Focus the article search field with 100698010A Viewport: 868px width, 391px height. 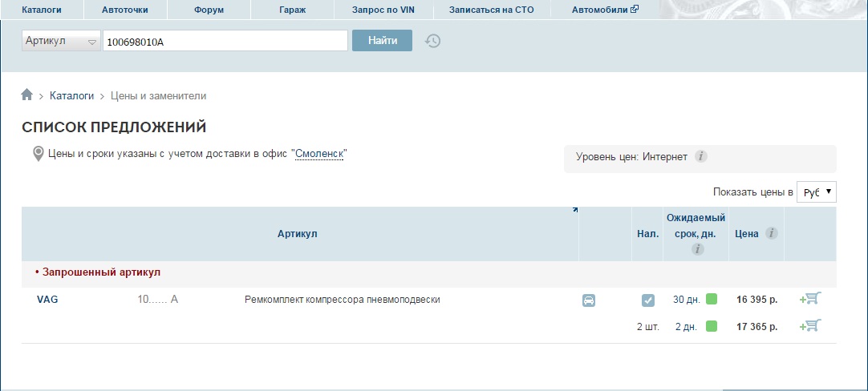tap(225, 41)
